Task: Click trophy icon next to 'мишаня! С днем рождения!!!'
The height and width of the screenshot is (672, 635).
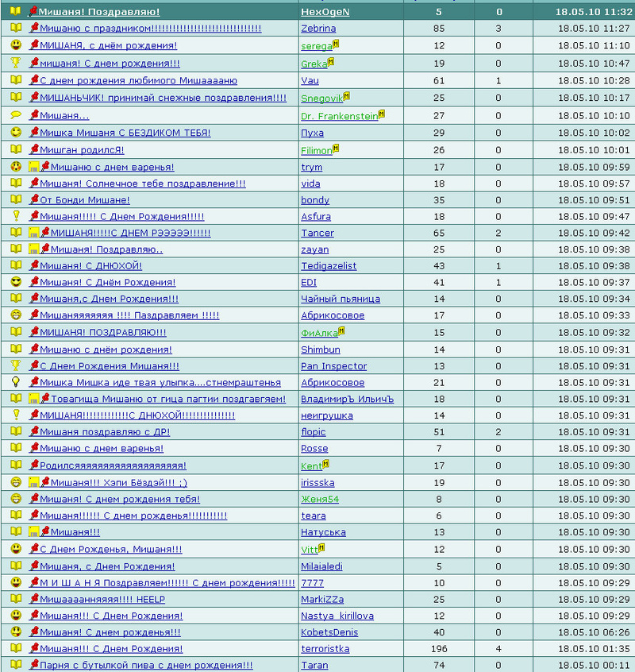Action: [16, 63]
